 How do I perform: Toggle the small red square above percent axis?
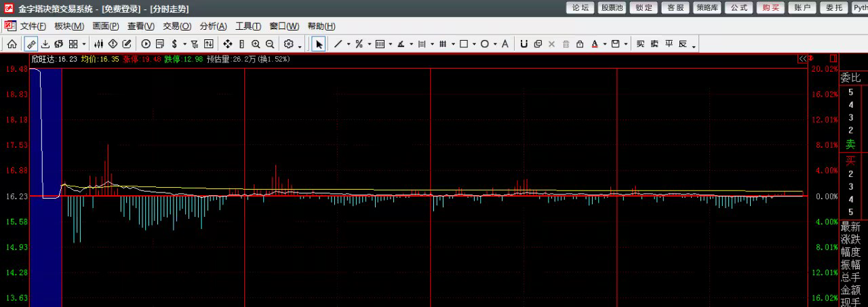833,59
